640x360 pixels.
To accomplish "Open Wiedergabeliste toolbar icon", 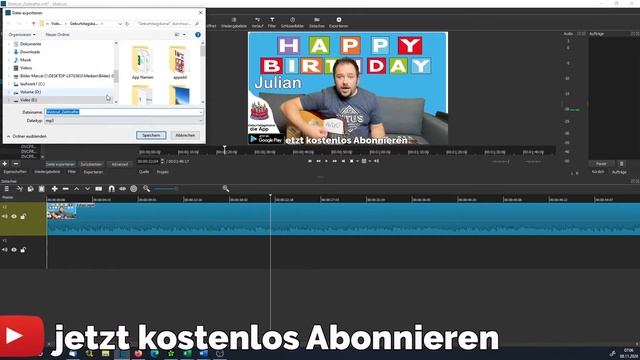I will [x=234, y=22].
